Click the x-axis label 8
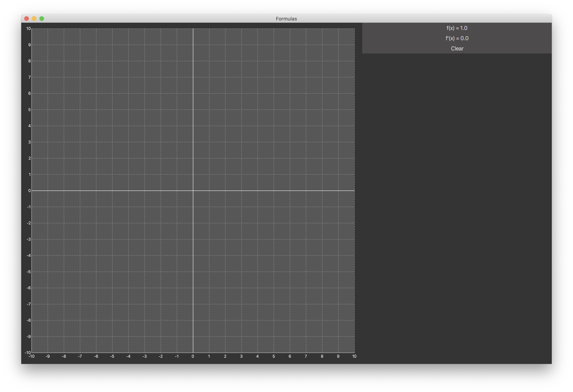The height and width of the screenshot is (392, 573). tap(322, 356)
